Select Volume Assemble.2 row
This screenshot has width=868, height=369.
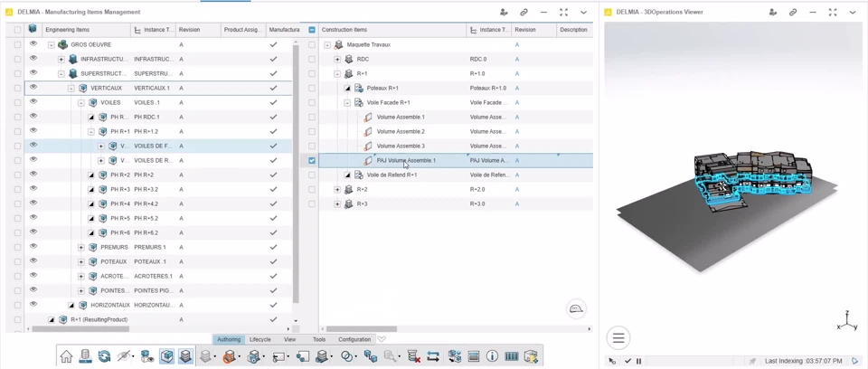[x=456, y=131]
